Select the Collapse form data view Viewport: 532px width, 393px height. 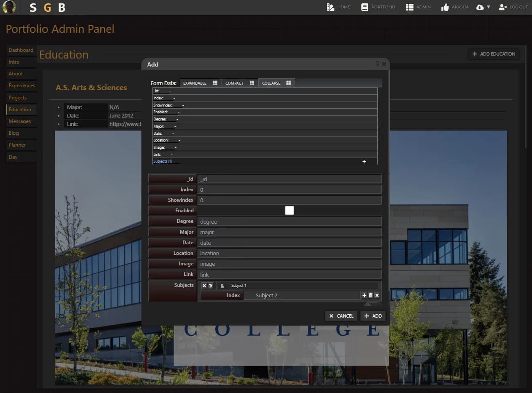click(276, 83)
